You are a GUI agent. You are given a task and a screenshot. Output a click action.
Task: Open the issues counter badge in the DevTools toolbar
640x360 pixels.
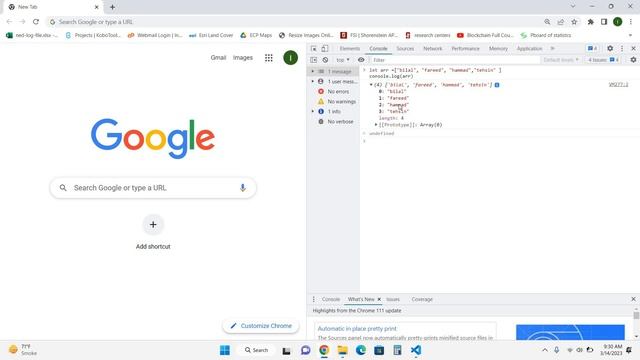[x=592, y=48]
